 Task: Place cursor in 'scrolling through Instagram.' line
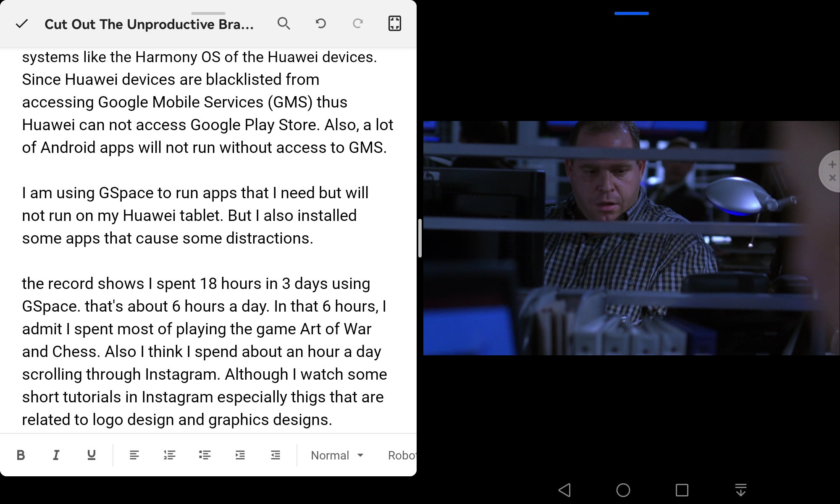point(205,374)
